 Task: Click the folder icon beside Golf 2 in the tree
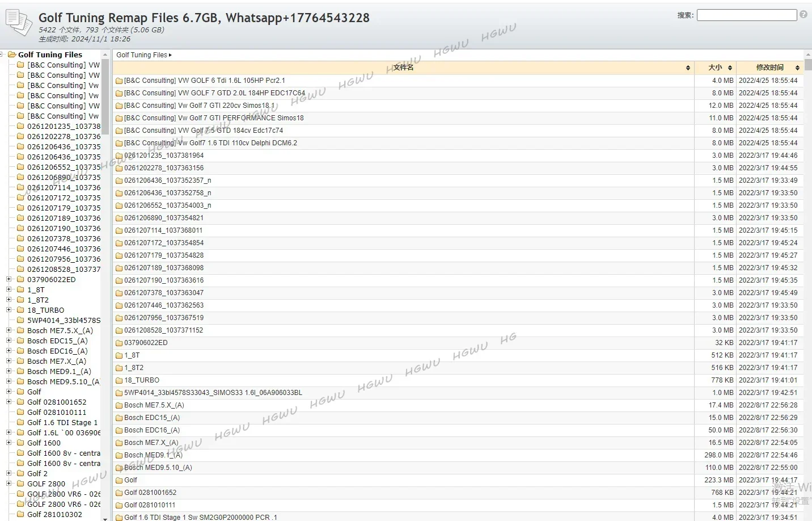[x=21, y=473]
